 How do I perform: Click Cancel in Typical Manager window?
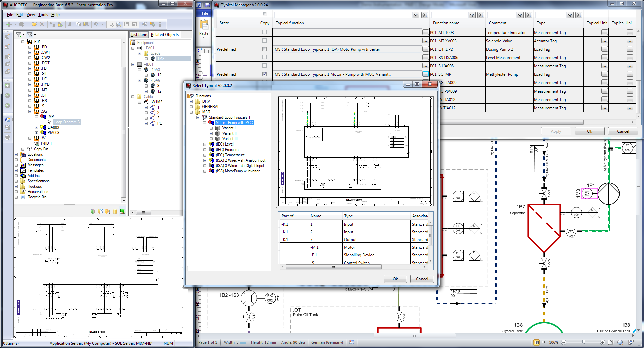click(x=623, y=131)
